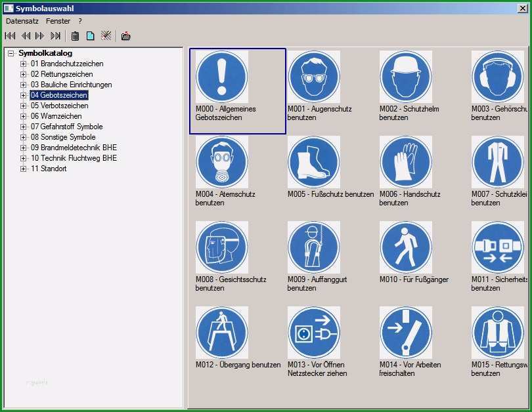Expand the 02 Rettungszeichen node
Viewport: 532px width, 412px height.
[24, 74]
